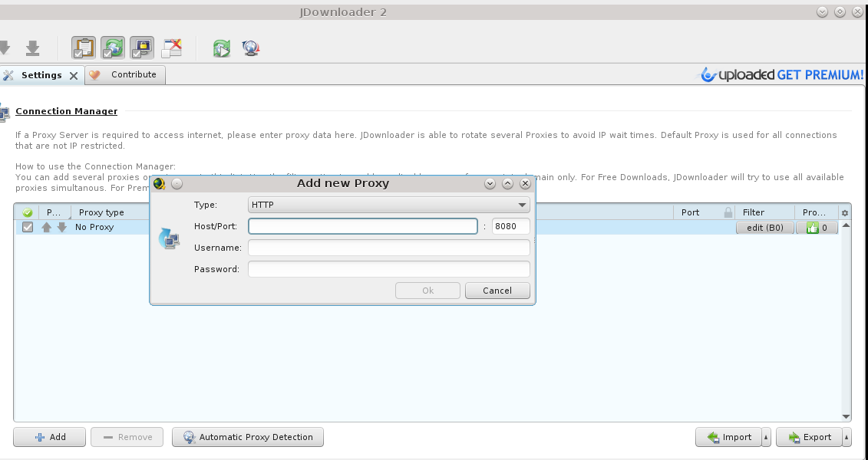
Task: Click the lock icon column header
Action: pos(728,212)
